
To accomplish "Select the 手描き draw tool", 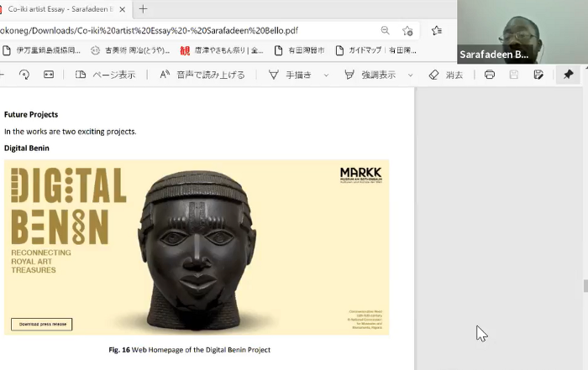I will point(291,75).
